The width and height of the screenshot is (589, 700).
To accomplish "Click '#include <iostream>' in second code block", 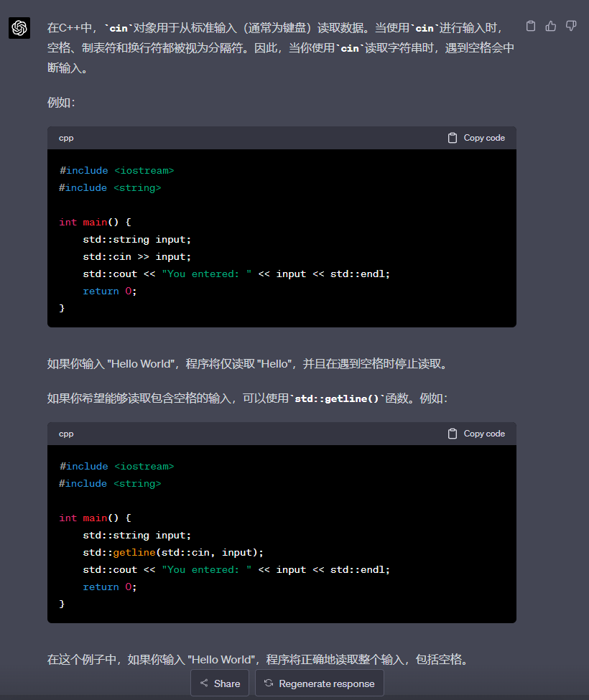I will point(116,466).
